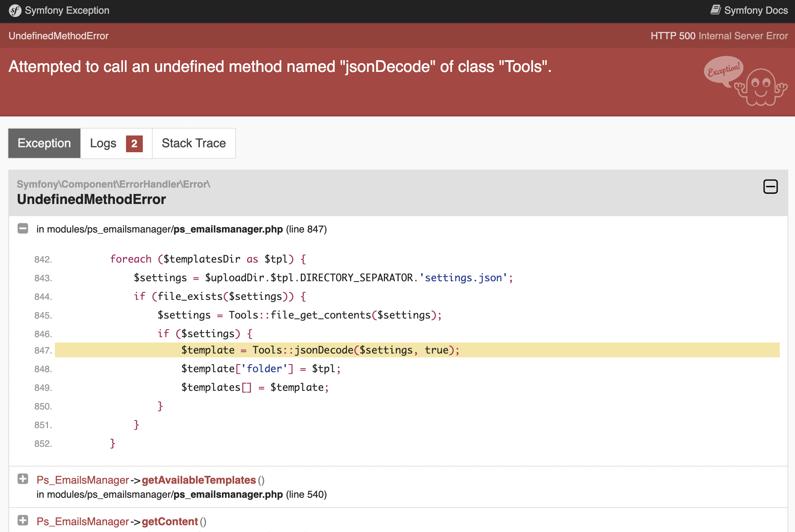Click the red Logs count badge
Screen dimensions: 795x532
pos(134,144)
